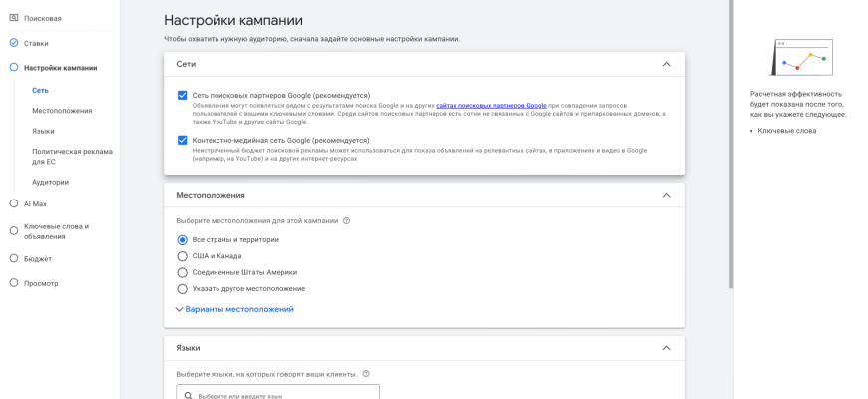The height and width of the screenshot is (399, 868).
Task: Uncheck Сеть поисковых партнеров Google checkbox
Action: 182,95
